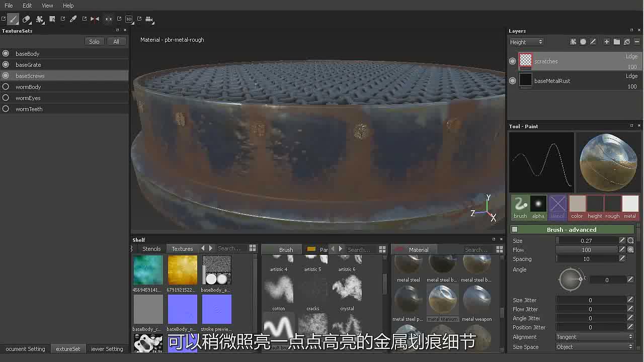Screen dimensions: 644x362
Task: Click the Solo button
Action: click(94, 42)
